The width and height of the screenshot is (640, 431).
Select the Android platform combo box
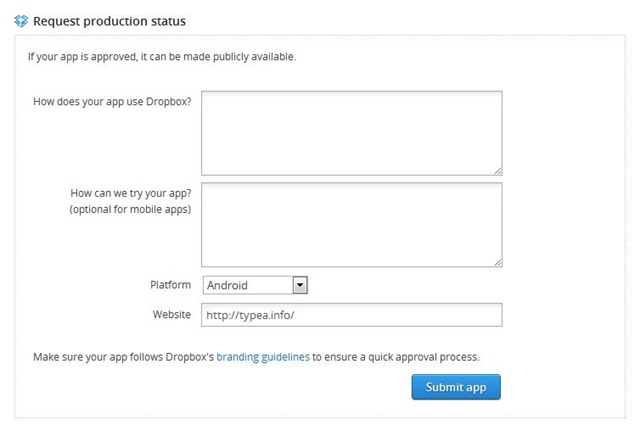click(248, 285)
